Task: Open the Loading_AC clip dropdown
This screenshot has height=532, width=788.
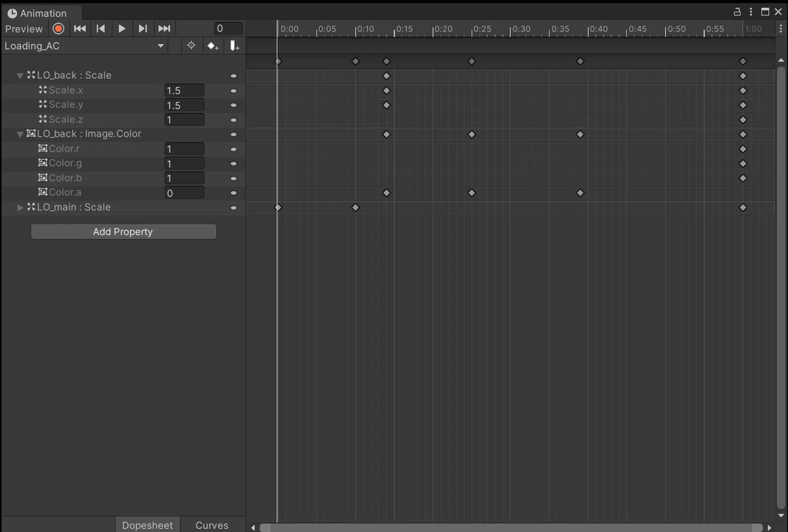Action: pos(84,46)
